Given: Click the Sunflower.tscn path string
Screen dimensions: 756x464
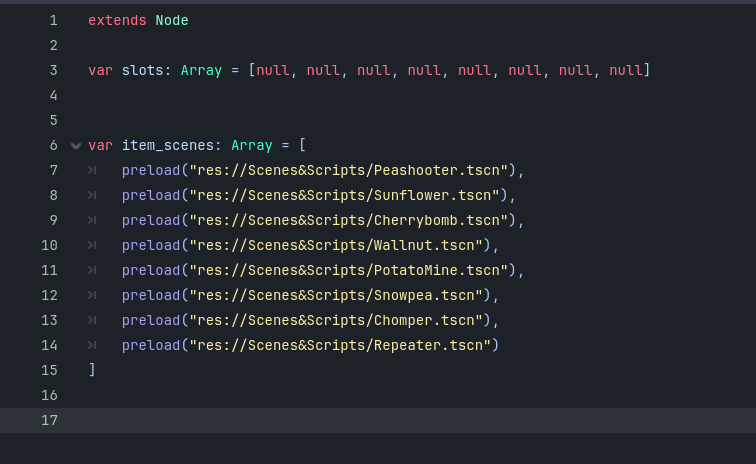Looking at the screenshot, I should pos(347,196).
